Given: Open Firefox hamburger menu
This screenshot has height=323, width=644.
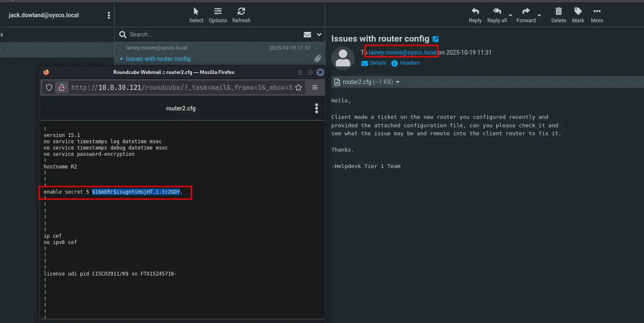Looking at the screenshot, I should coord(314,87).
